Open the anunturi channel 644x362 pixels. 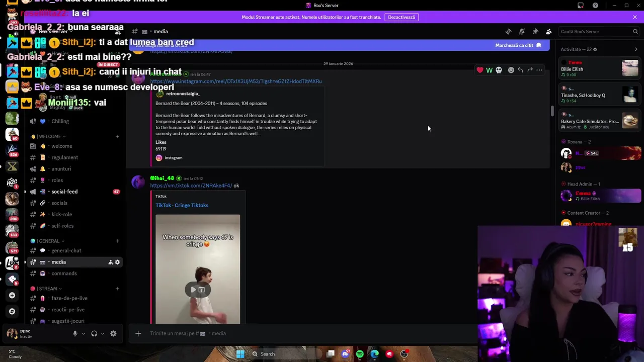74,169
